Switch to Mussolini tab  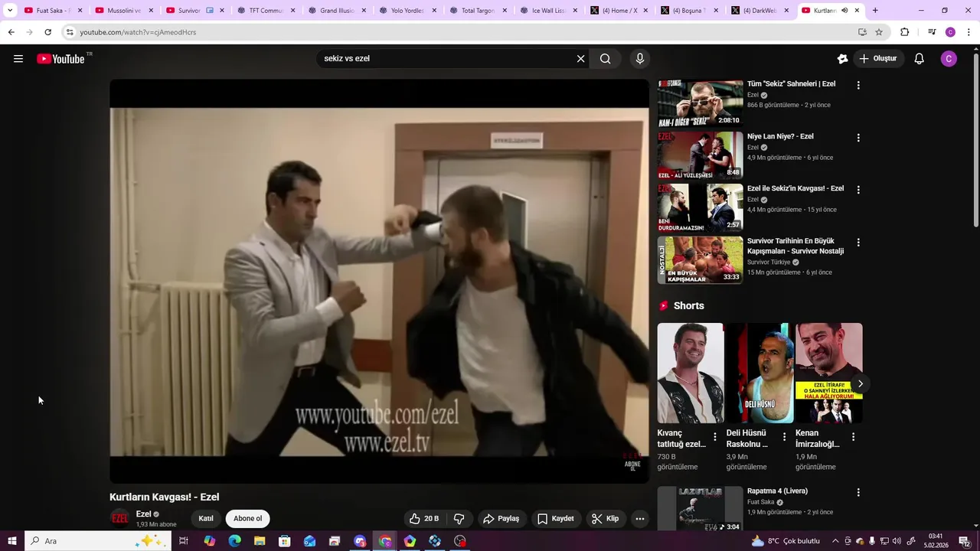pos(123,11)
